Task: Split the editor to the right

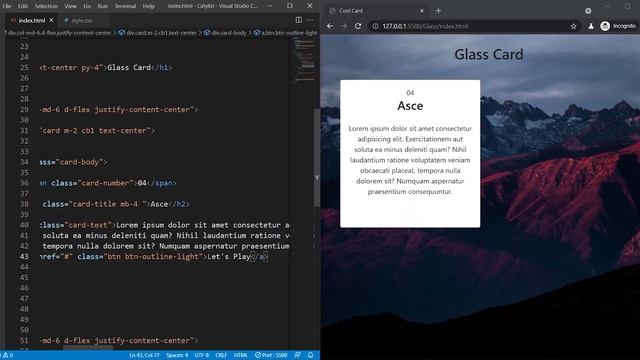Action: 299,20
